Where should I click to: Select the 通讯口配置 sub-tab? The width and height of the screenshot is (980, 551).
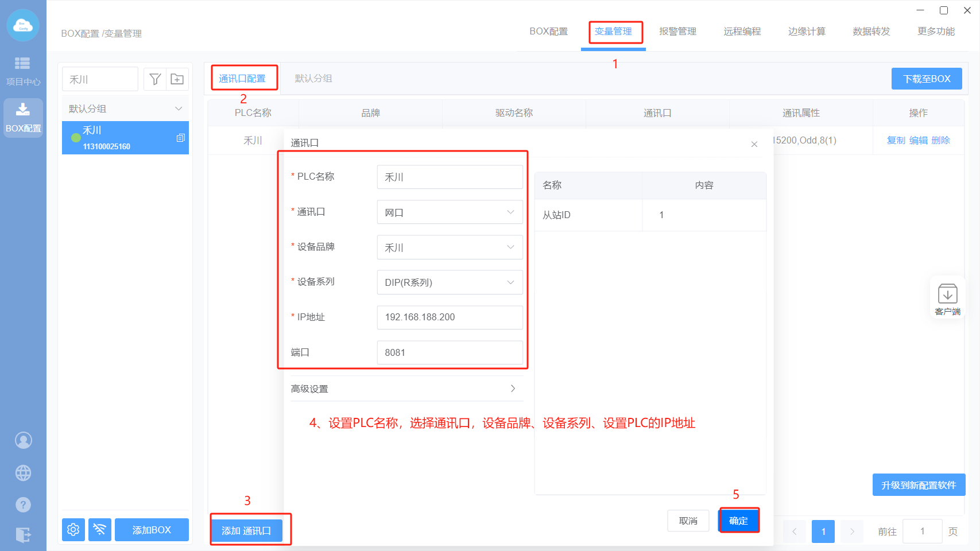coord(242,79)
